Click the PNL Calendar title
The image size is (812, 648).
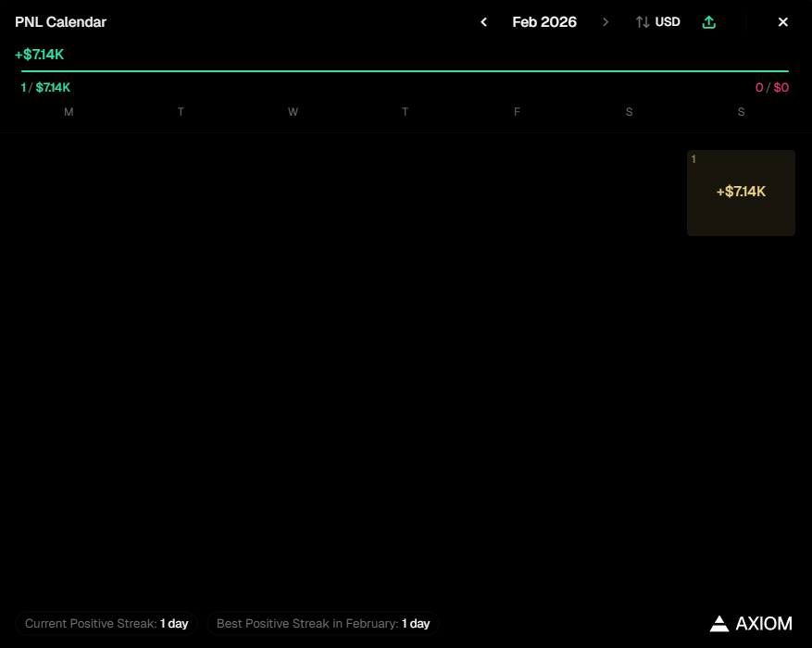pyautogui.click(x=60, y=22)
